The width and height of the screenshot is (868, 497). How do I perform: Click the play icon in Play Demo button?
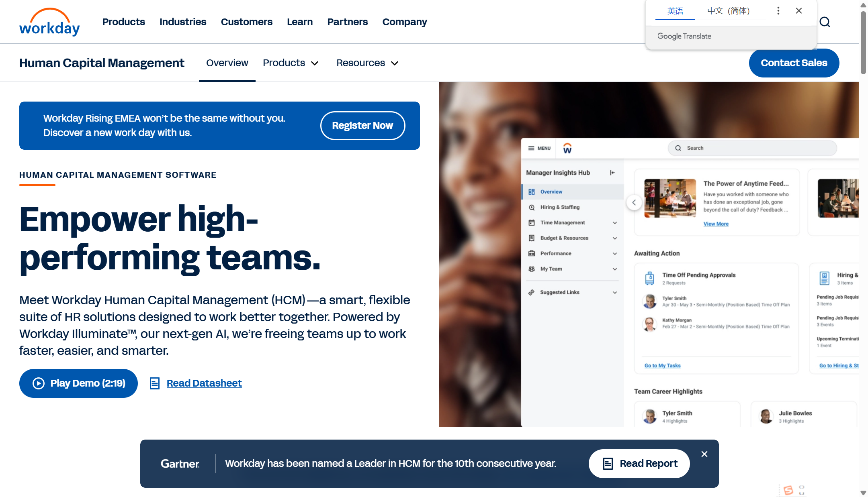pos(39,383)
